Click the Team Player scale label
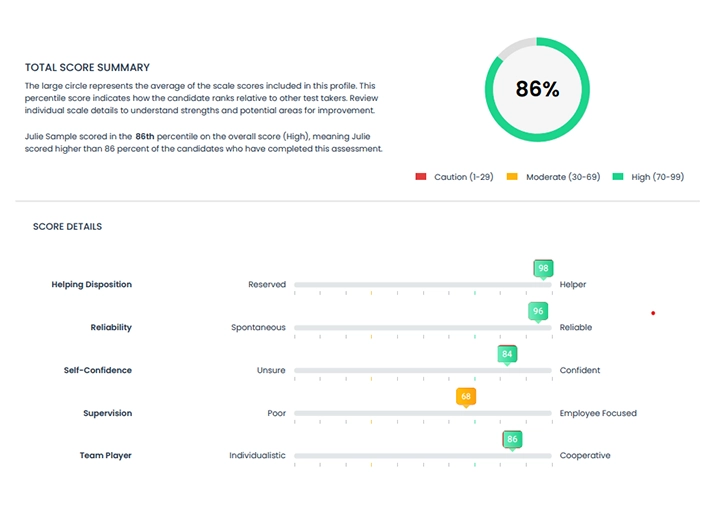The height and width of the screenshot is (507, 713). click(106, 456)
